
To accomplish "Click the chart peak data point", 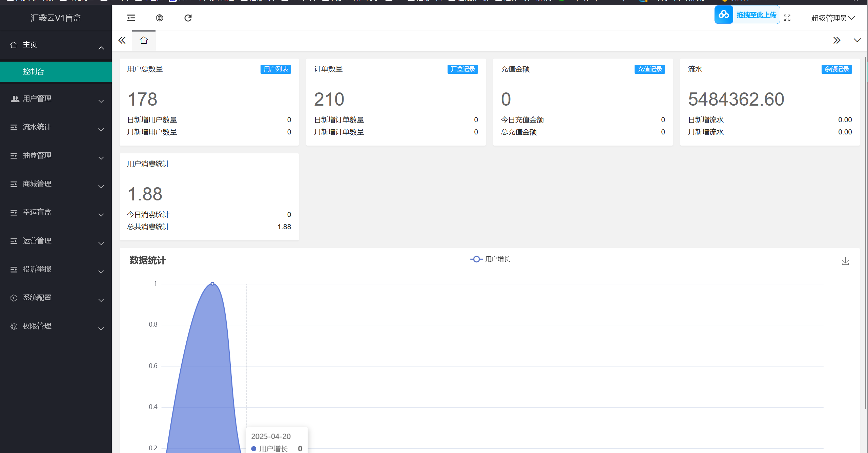I will pyautogui.click(x=212, y=284).
